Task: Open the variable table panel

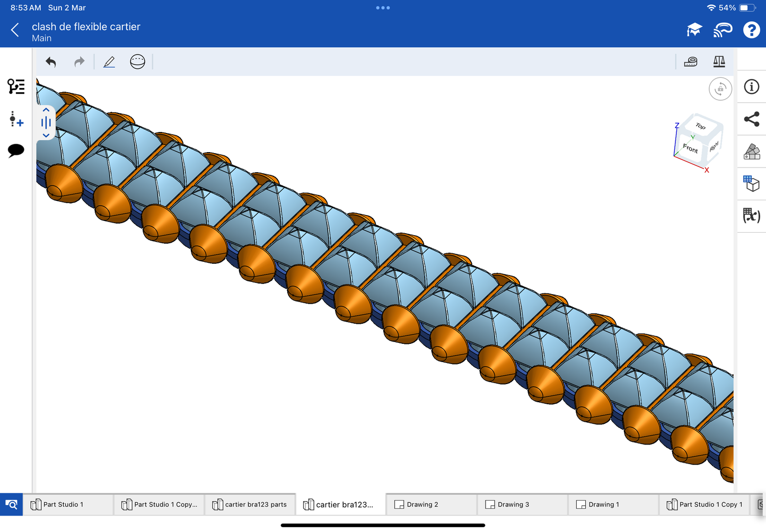Action: pos(751,216)
